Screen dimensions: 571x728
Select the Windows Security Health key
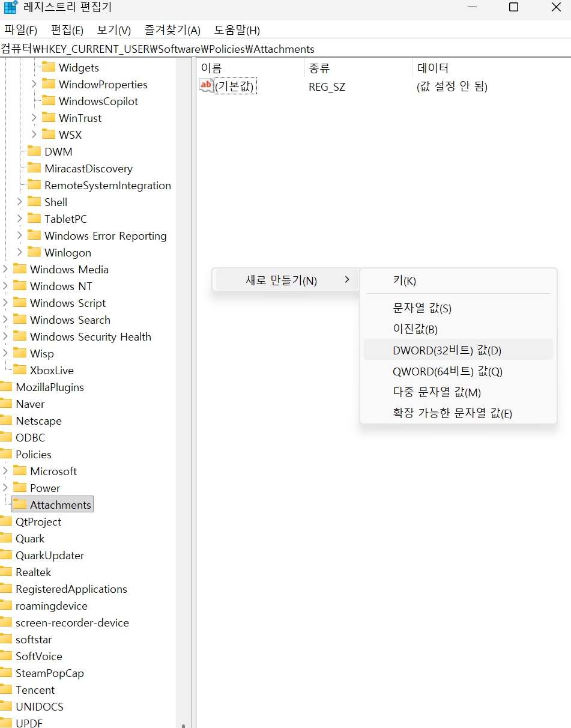click(90, 336)
